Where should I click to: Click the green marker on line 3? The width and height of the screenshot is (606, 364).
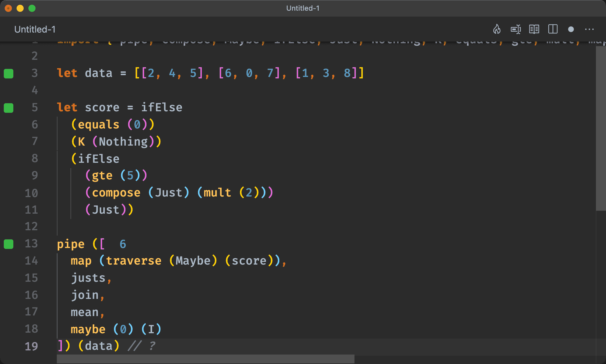pyautogui.click(x=9, y=73)
